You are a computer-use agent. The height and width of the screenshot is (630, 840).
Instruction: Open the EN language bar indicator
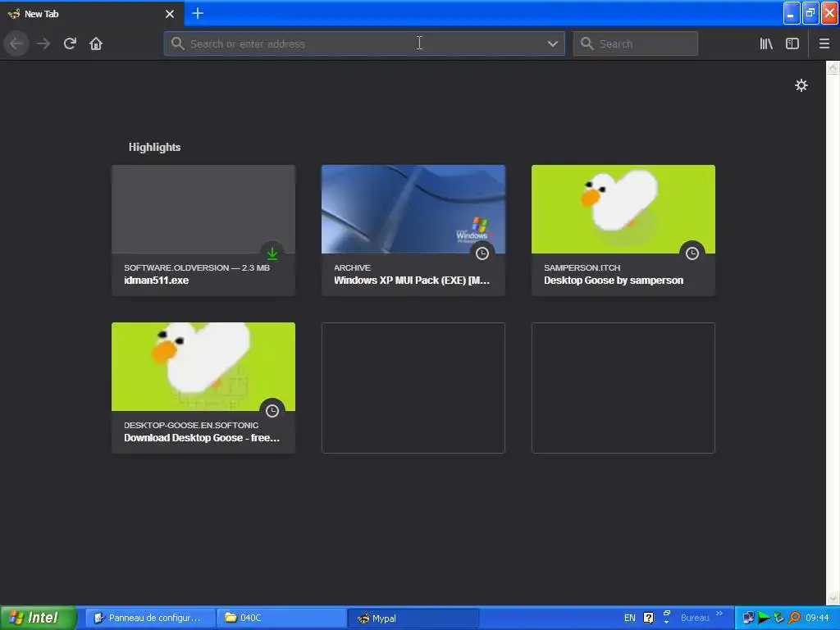click(629, 618)
